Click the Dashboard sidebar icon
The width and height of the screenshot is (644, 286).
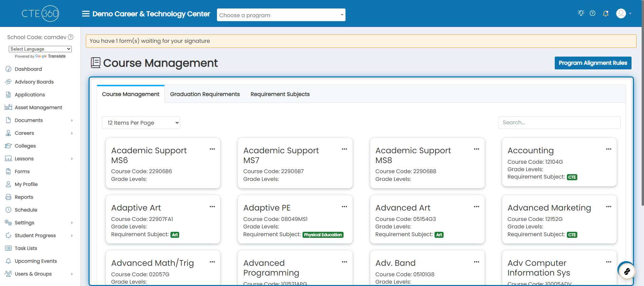[x=8, y=69]
